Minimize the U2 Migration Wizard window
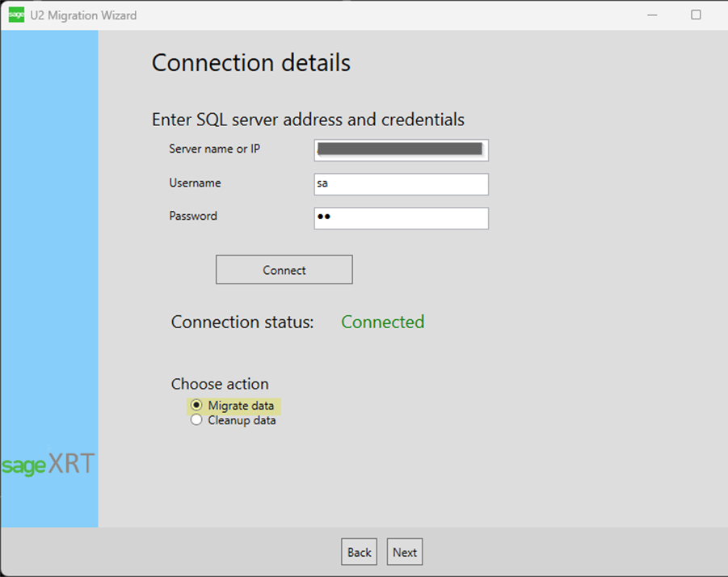Viewport: 728px width, 577px height. click(653, 15)
